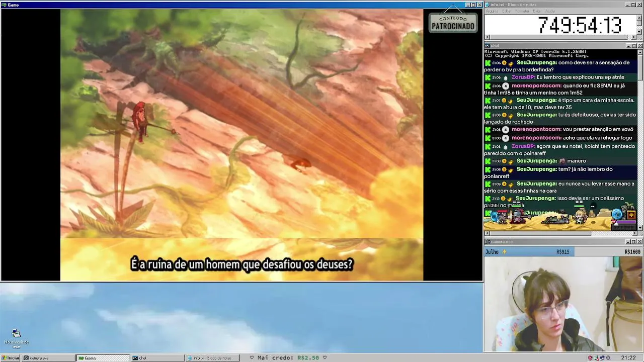Click SeuJurupenga on the 'tu és defeituoso' message
This screenshot has height=362, width=644.
tap(536, 115)
